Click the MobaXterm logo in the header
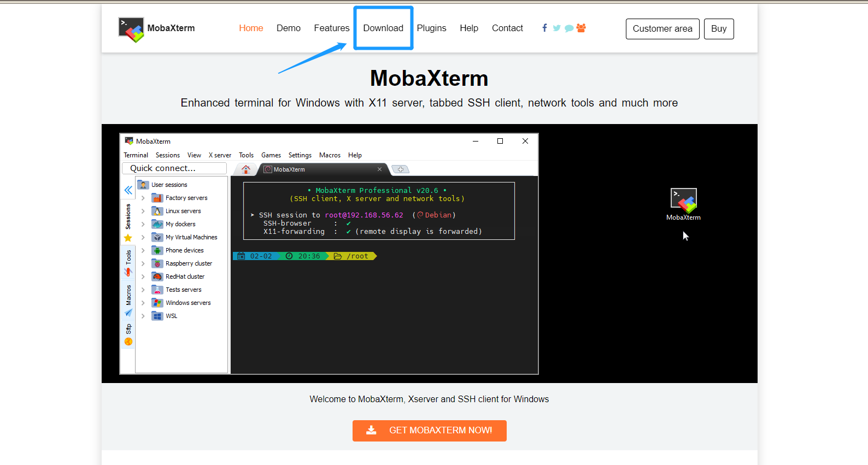 pos(131,29)
